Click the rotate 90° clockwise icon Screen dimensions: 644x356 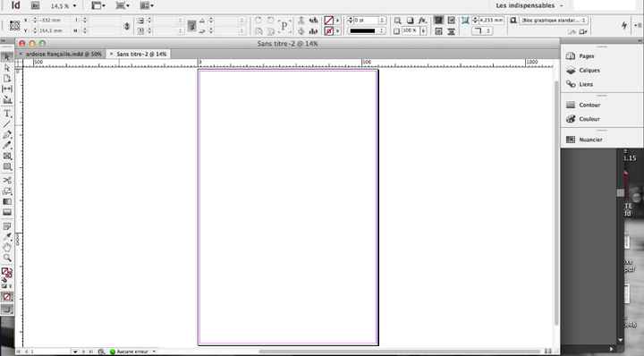pos(258,20)
